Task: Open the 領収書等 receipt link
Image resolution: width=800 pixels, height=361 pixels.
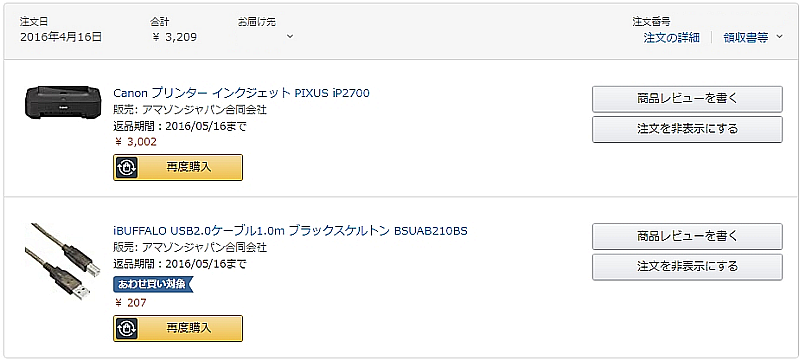Action: tap(746, 38)
